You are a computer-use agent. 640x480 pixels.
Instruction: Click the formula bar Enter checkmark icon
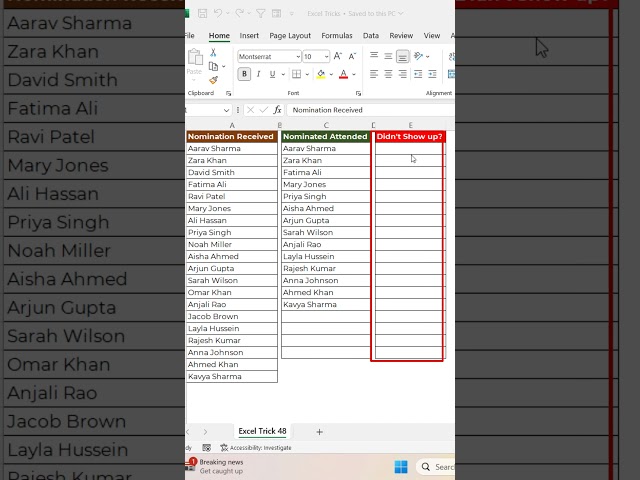tap(264, 110)
